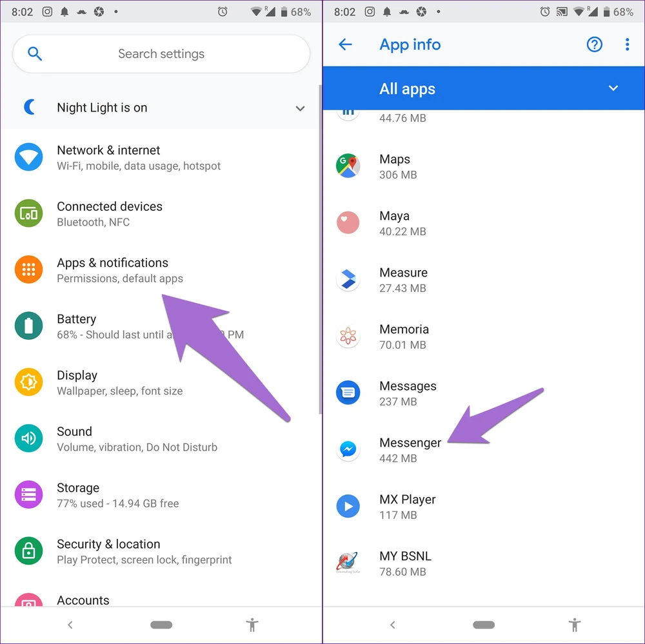Tap the Connected devices green icon

tap(28, 213)
